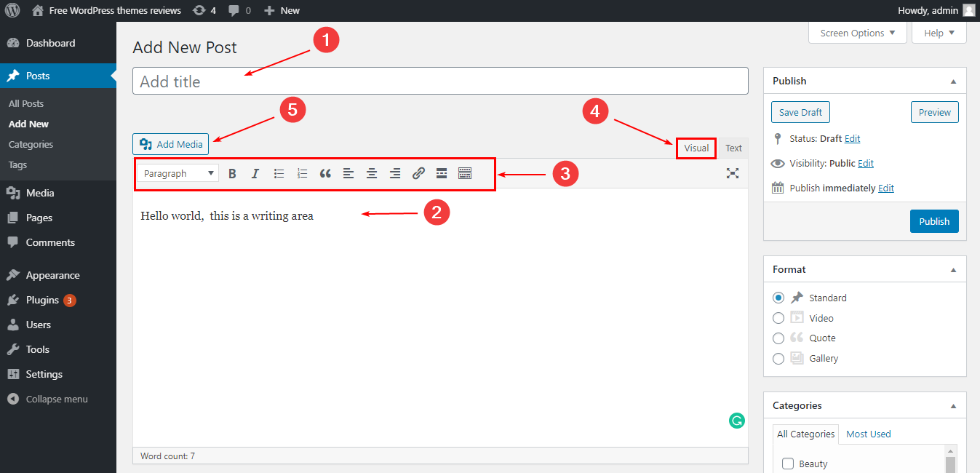Check the Beauty category
This screenshot has height=473, width=980.
[x=787, y=464]
